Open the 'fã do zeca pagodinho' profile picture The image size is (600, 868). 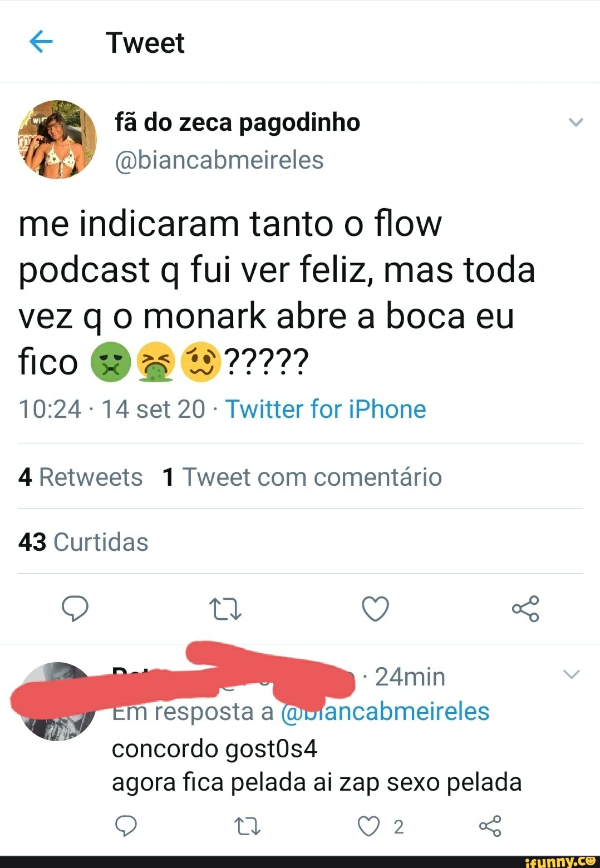(57, 139)
